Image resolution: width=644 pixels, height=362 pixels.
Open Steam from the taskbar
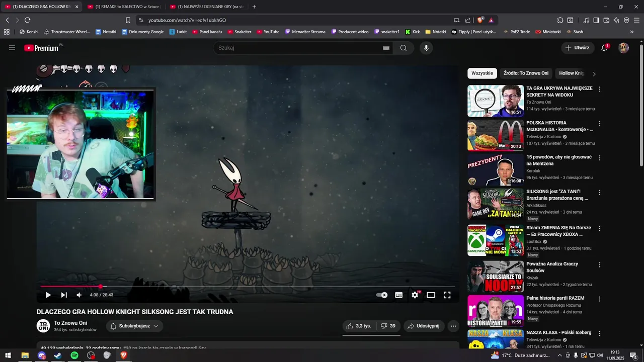(x=58, y=355)
